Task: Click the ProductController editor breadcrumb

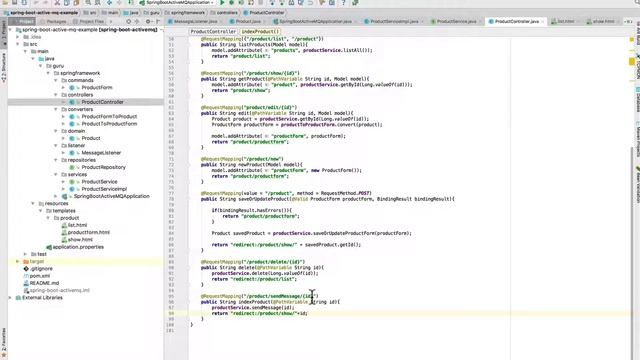Action: point(213,31)
